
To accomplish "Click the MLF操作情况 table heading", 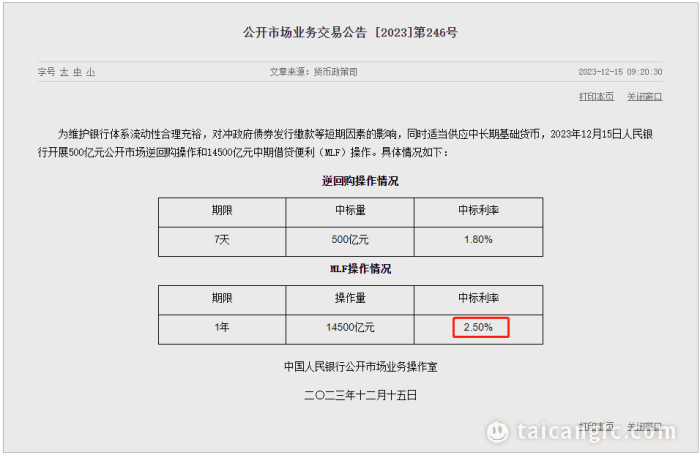I will point(360,269).
